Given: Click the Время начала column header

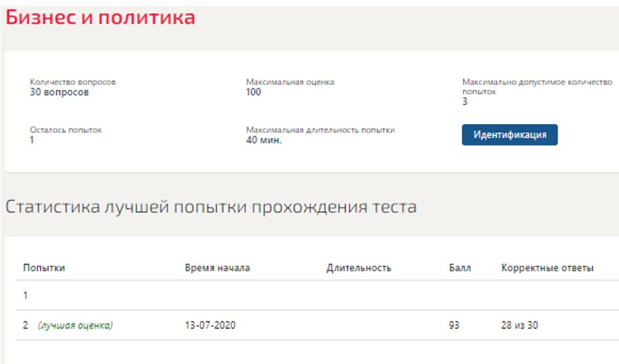Looking at the screenshot, I should click(217, 268).
